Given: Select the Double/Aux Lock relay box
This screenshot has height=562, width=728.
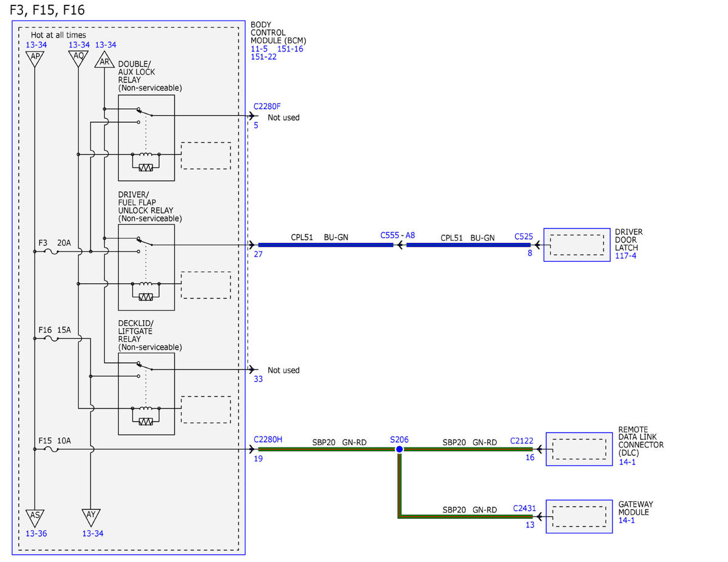Looking at the screenshot, I should point(146,138).
